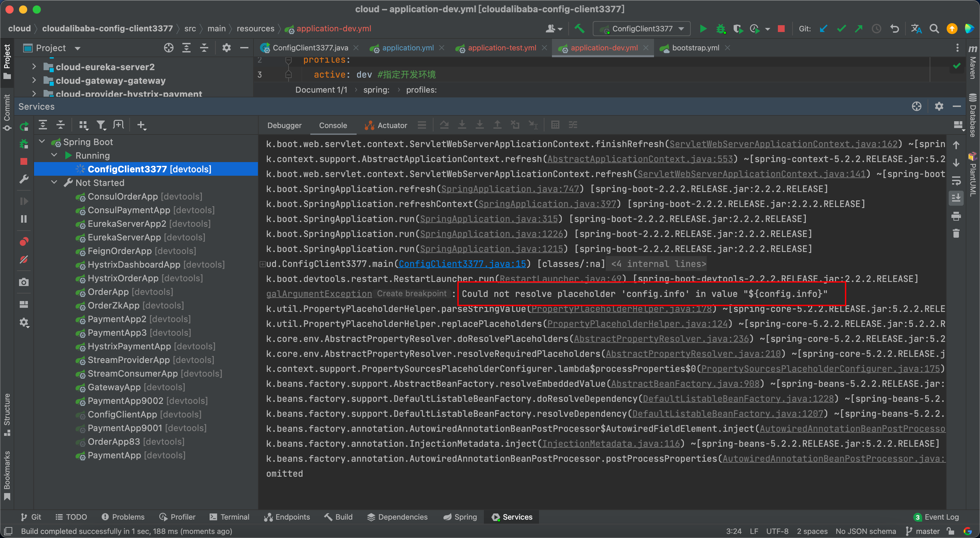Take thread dump camera icon

(24, 282)
